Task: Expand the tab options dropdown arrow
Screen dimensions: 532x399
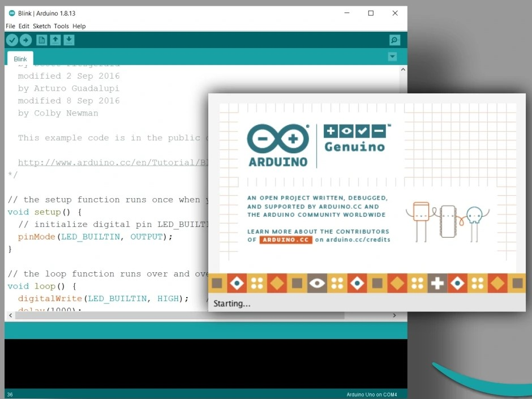Action: coord(393,57)
